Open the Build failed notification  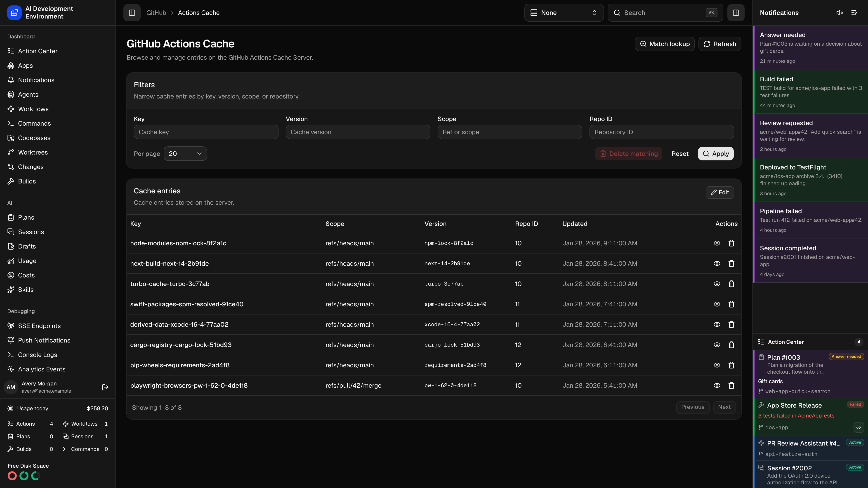pyautogui.click(x=810, y=92)
